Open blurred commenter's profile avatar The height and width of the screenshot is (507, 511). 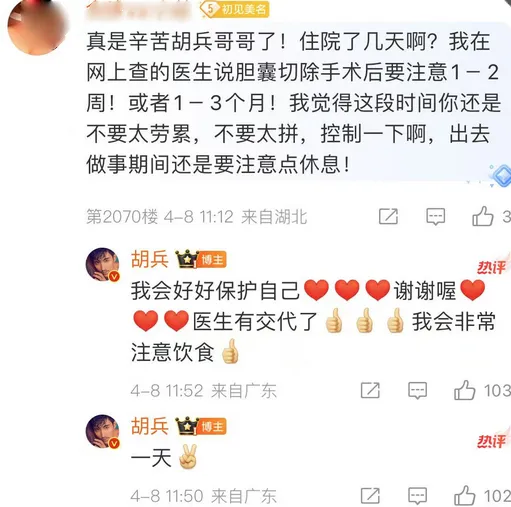37,27
